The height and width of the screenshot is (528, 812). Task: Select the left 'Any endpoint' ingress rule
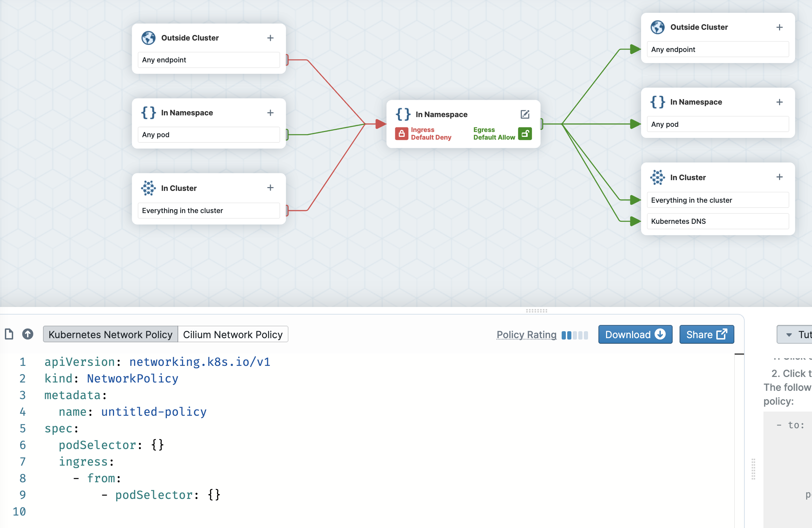tap(209, 60)
